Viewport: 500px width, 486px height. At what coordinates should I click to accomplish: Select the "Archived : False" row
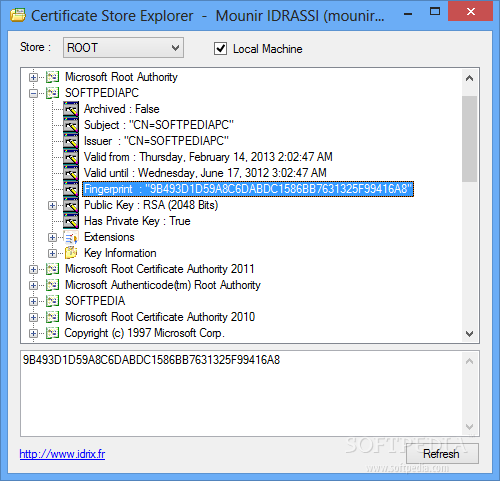coord(122,109)
